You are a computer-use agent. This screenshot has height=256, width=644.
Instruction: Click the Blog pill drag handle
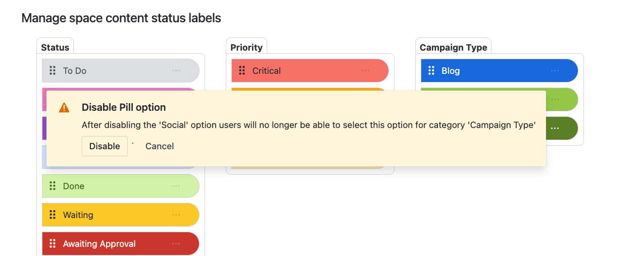tap(431, 71)
